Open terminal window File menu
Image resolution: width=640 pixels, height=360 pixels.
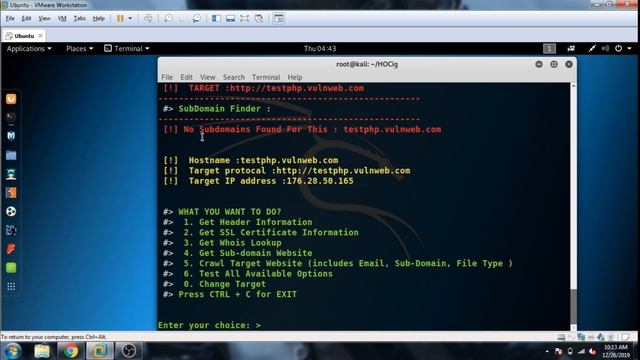click(x=167, y=77)
